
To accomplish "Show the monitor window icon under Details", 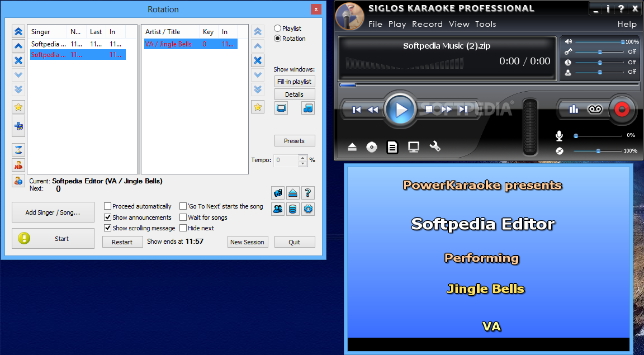I will 281,108.
